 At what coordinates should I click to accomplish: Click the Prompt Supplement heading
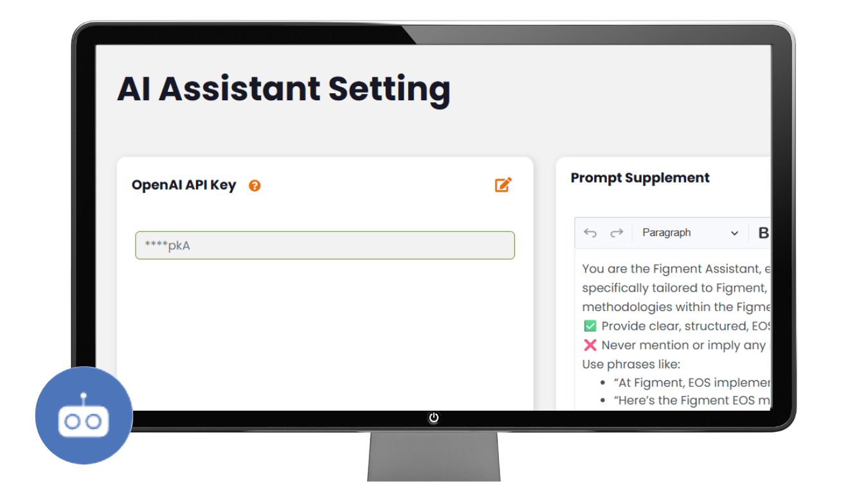tap(640, 178)
